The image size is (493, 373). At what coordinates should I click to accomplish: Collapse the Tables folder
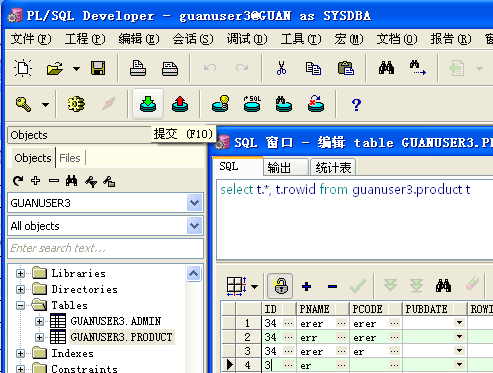pos(20,305)
